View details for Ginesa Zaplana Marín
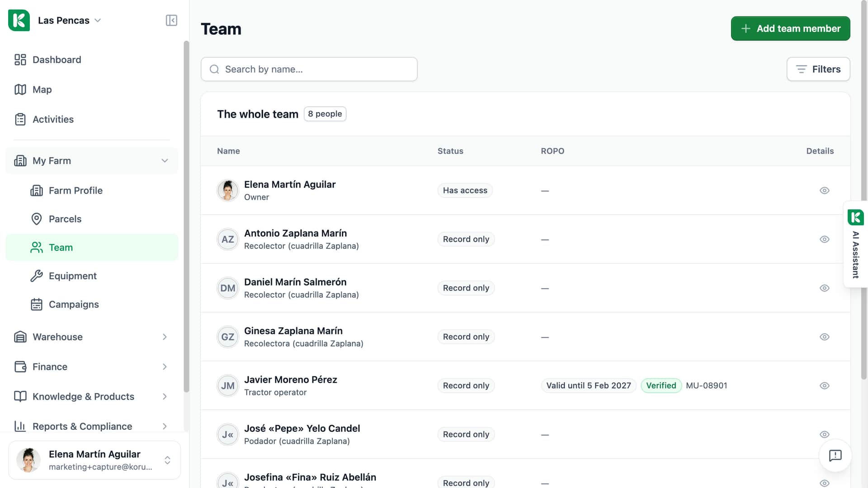Screen dimensions: 868x488 click(825, 337)
